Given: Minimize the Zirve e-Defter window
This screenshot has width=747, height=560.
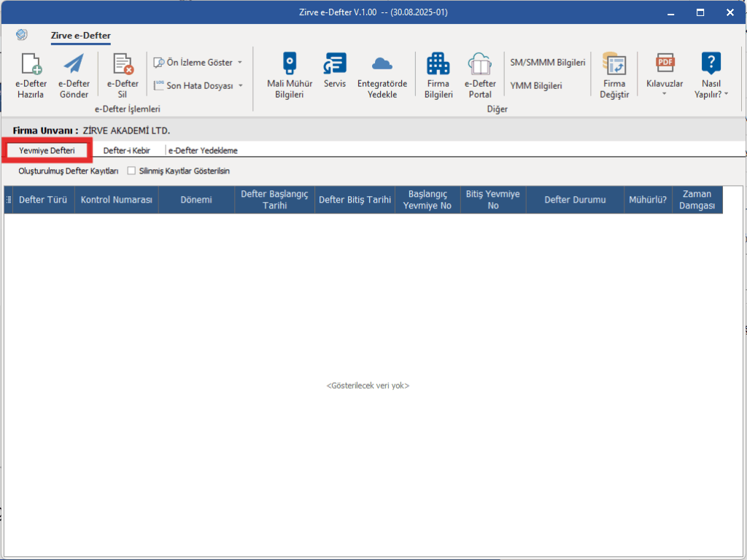Looking at the screenshot, I should (x=671, y=13).
